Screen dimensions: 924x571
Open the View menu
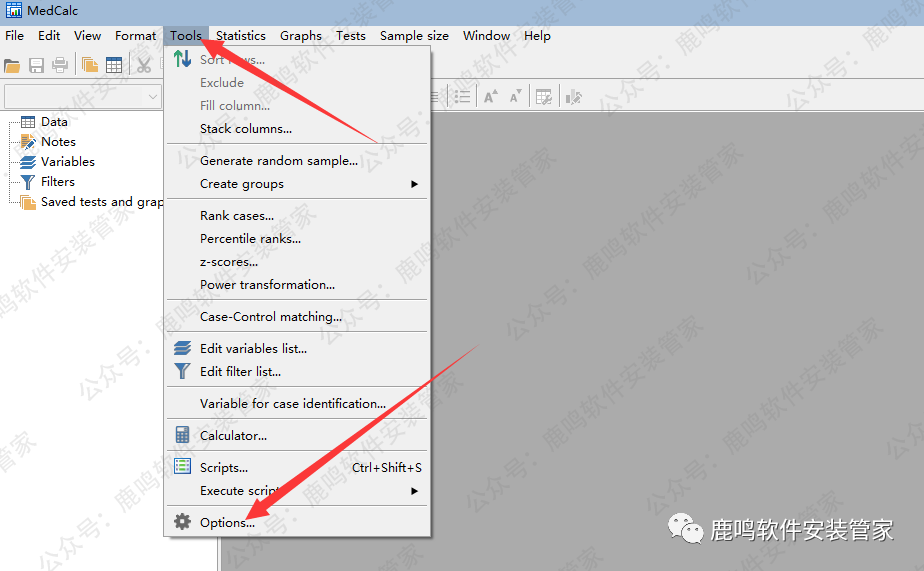87,36
